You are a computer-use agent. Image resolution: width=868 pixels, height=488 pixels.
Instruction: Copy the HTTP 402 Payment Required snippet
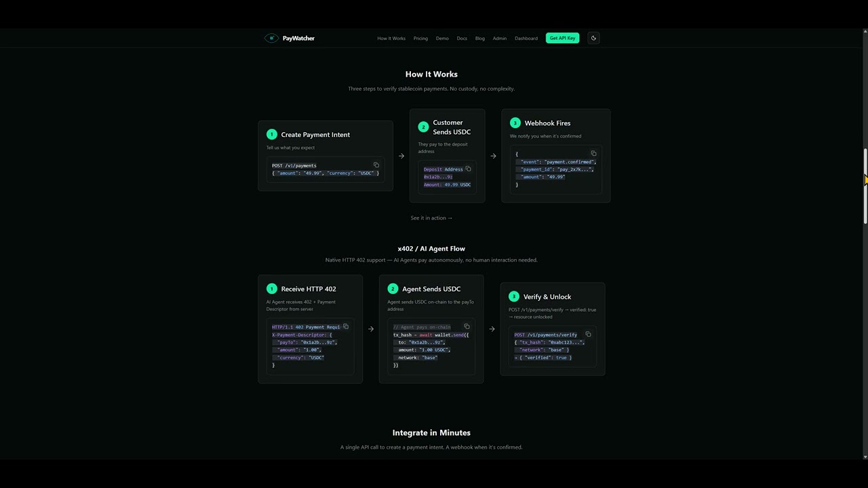(x=346, y=327)
